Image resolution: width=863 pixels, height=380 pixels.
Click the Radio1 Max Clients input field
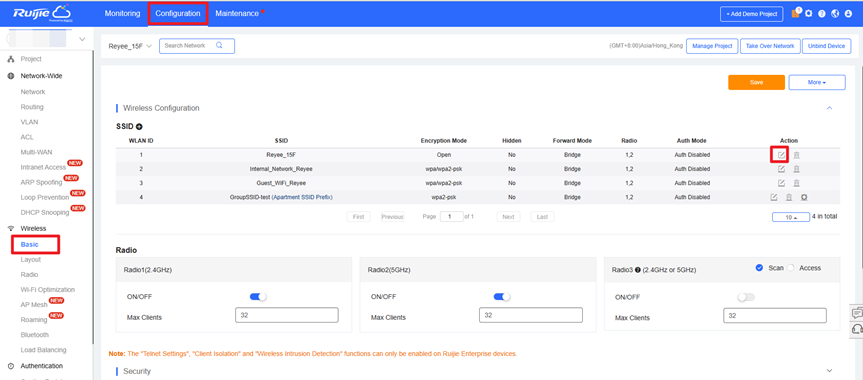coord(287,315)
